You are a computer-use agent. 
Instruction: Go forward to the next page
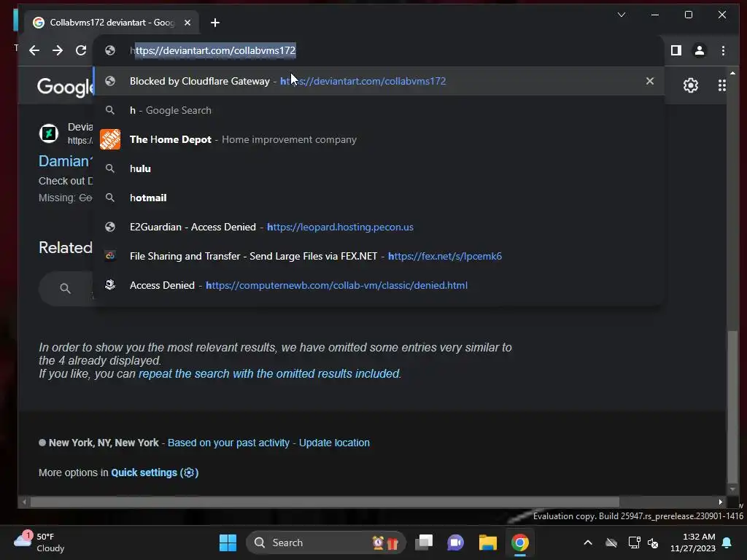point(57,50)
